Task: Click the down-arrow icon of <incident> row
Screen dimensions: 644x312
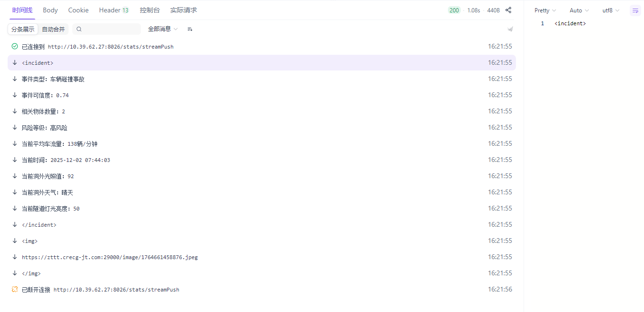Action: (15, 62)
